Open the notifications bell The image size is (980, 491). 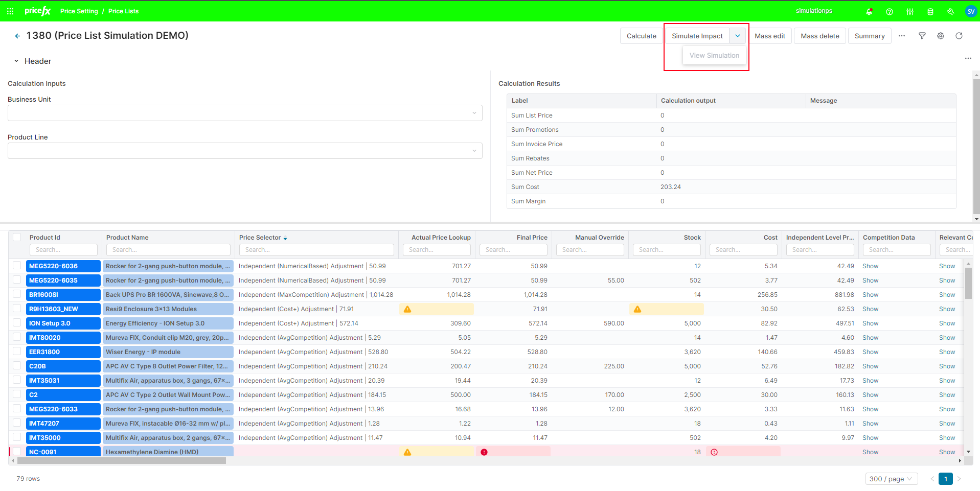pos(869,11)
